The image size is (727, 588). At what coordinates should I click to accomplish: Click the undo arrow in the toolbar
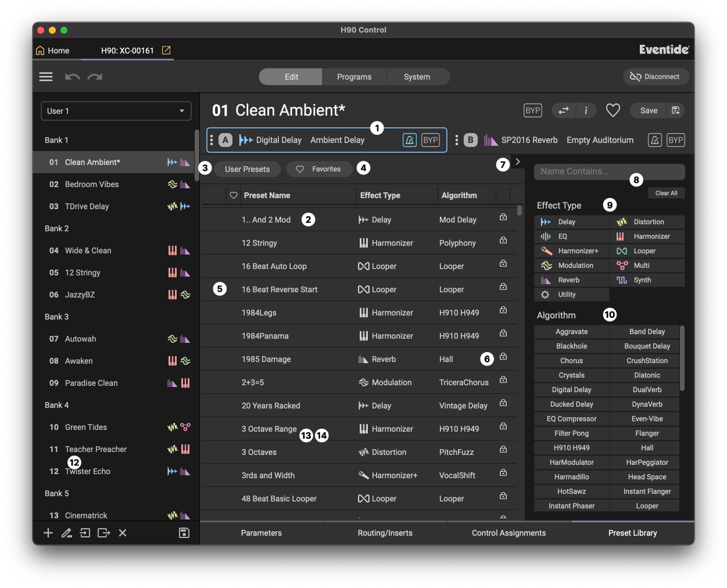(72, 77)
